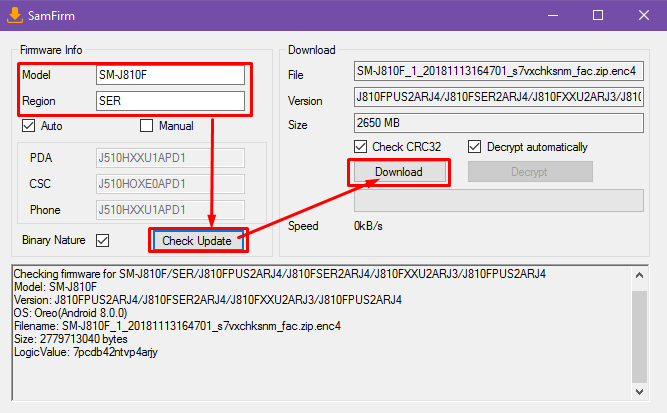Click the 'Model: SM-J810F' log line

[x=55, y=287]
